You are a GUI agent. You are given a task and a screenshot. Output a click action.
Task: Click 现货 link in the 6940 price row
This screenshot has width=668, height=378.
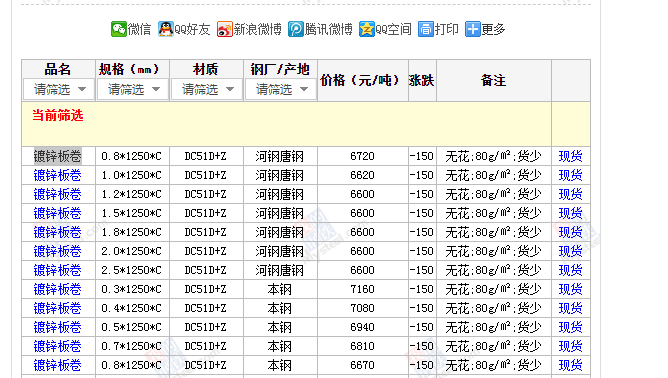[x=570, y=327]
